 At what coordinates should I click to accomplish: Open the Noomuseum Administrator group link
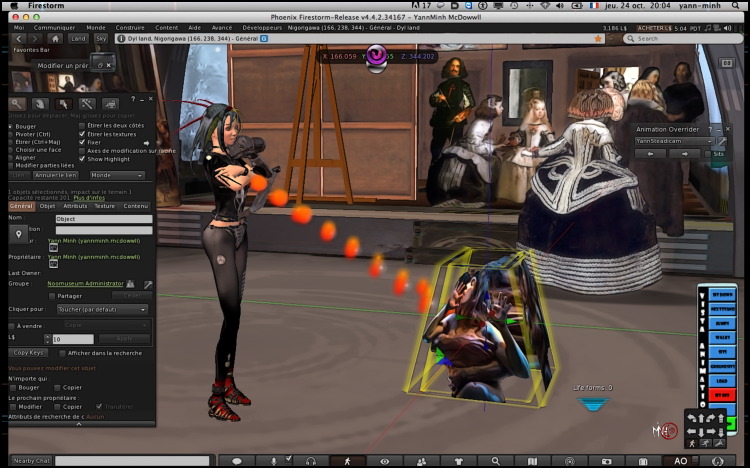[x=85, y=284]
